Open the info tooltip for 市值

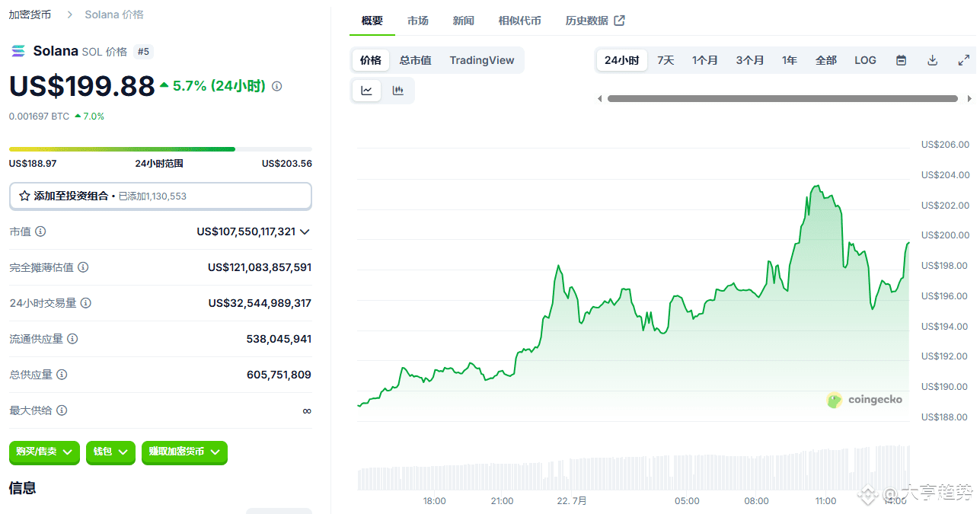coord(40,231)
